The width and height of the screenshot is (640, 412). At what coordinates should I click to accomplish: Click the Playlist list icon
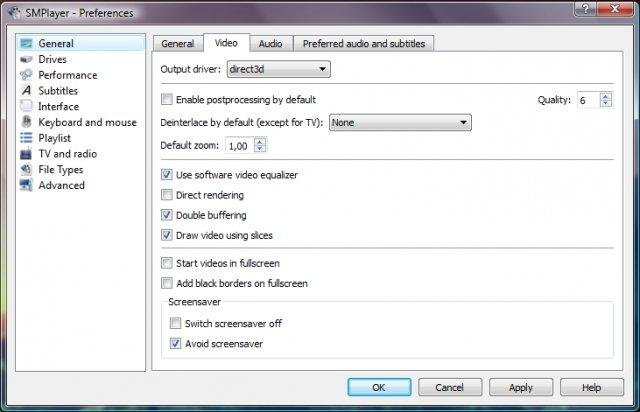(x=26, y=138)
